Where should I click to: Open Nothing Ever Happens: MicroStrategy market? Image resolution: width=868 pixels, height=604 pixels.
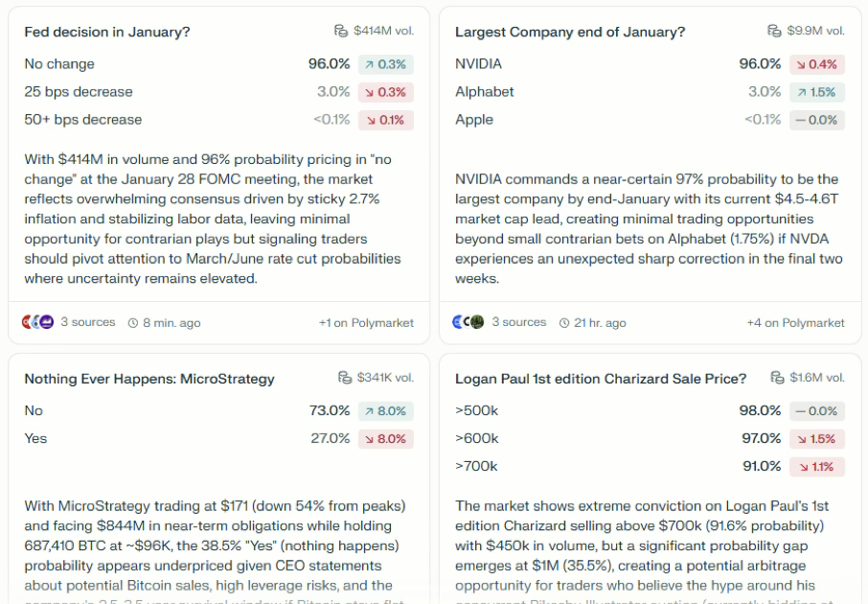149,379
